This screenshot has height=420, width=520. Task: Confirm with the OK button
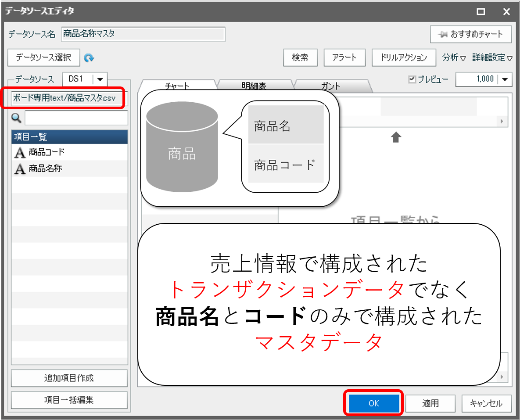[374, 403]
